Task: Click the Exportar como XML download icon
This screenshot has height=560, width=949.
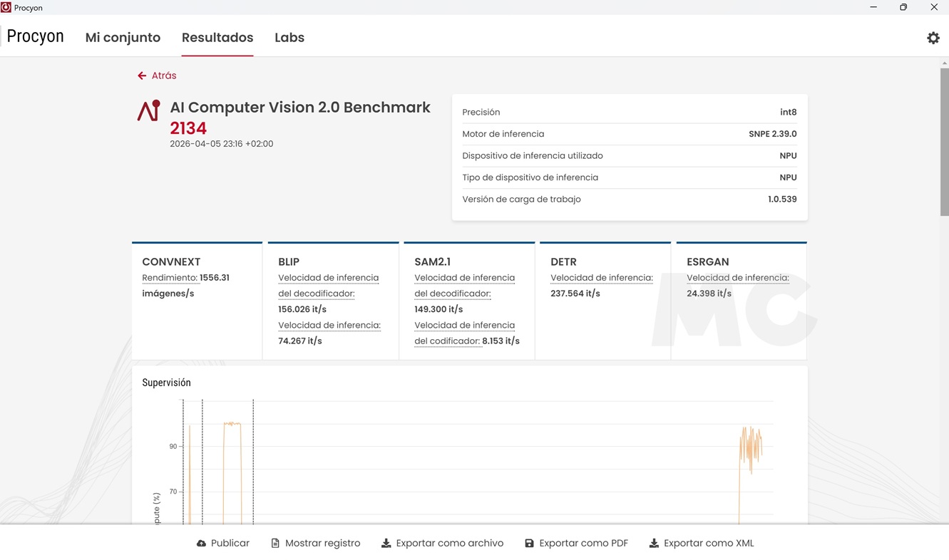Action: pyautogui.click(x=654, y=544)
